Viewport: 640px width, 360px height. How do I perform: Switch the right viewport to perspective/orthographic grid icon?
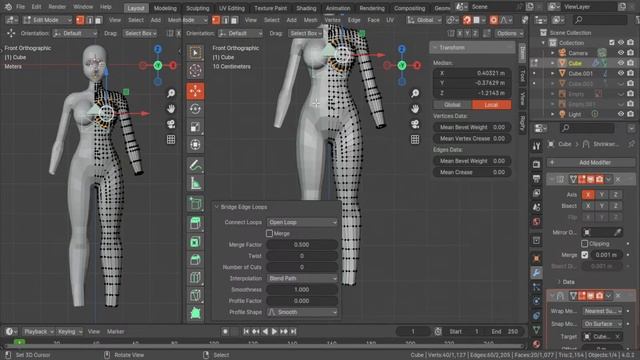pos(415,140)
